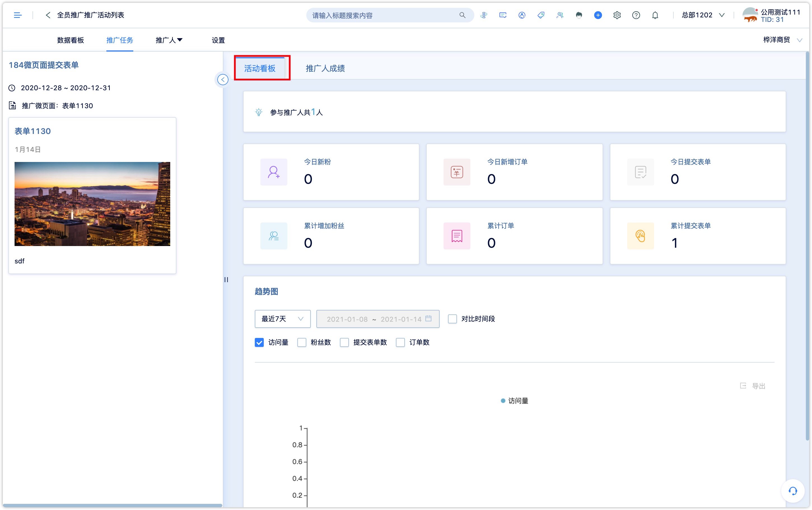Click the 累计提交表单 fingerprint-tap icon
The width and height of the screenshot is (812, 510).
pos(640,236)
